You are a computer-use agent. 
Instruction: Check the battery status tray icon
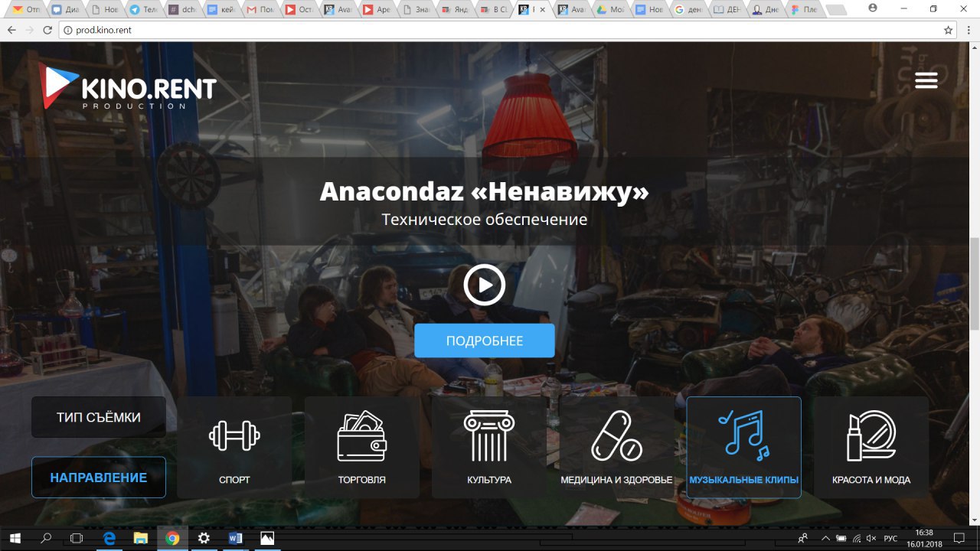[841, 538]
